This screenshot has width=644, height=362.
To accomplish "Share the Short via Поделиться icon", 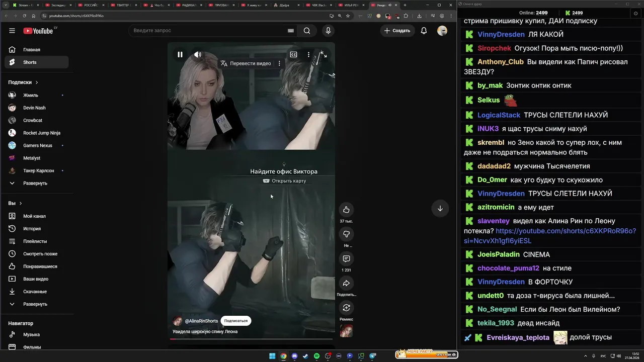I will (346, 283).
